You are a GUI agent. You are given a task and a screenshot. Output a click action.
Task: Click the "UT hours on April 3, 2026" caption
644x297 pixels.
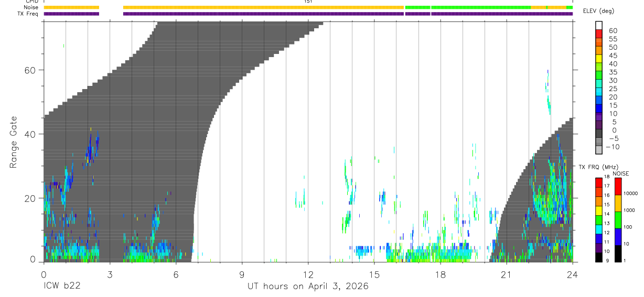tap(308, 286)
